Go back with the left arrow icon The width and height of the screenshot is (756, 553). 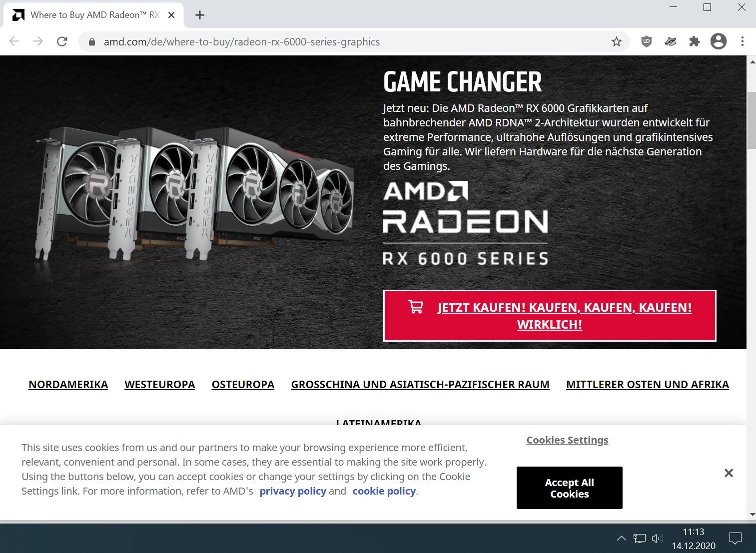(x=14, y=41)
